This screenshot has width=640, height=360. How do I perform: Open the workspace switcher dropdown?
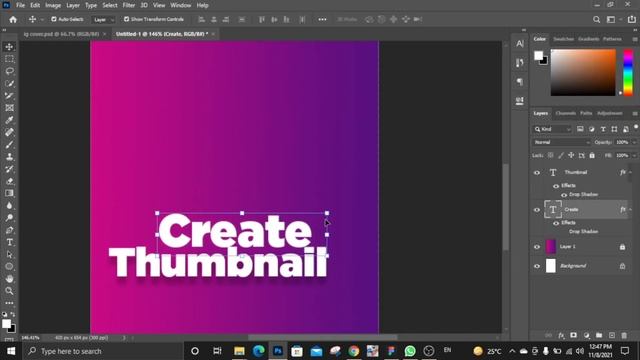[613, 19]
